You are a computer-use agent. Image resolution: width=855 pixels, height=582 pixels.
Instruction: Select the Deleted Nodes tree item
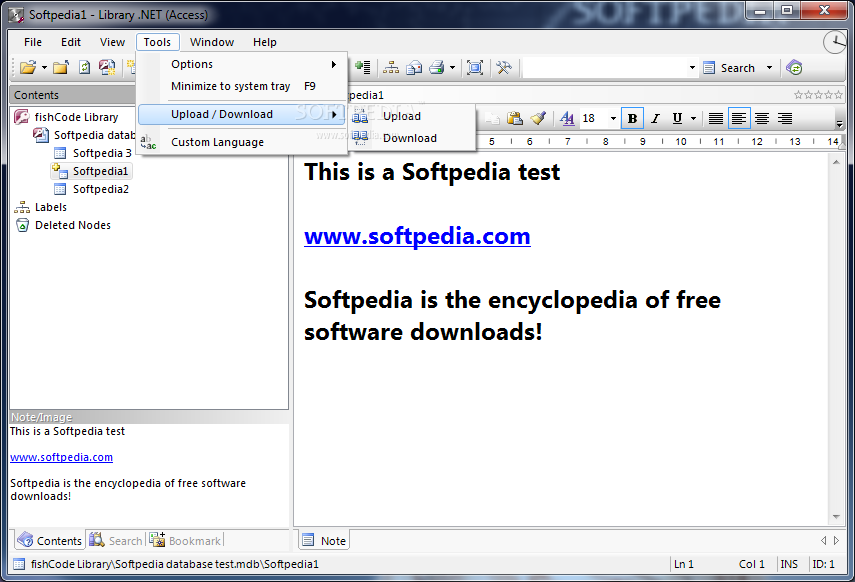tap(73, 225)
